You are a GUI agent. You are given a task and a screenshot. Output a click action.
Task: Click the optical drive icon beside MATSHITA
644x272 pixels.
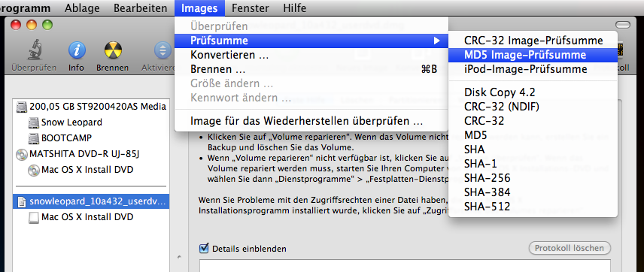click(21, 154)
